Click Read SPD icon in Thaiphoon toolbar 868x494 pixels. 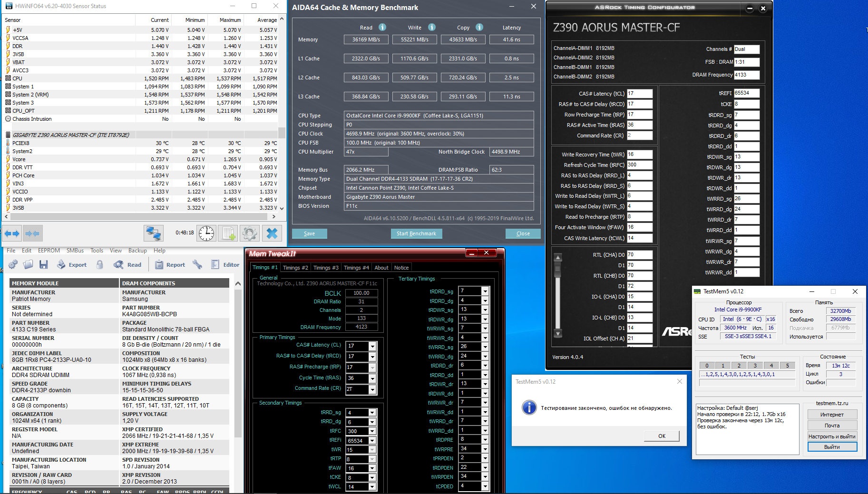127,264
